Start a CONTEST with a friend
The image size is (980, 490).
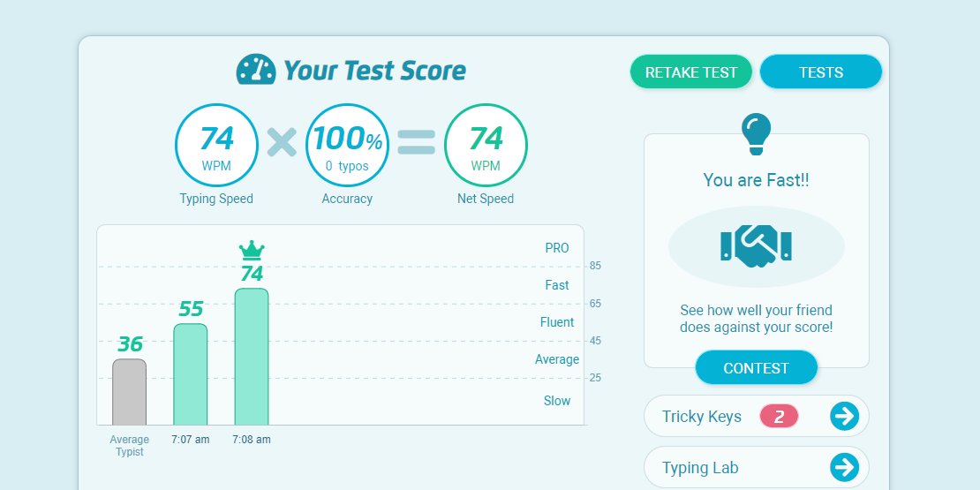756,368
